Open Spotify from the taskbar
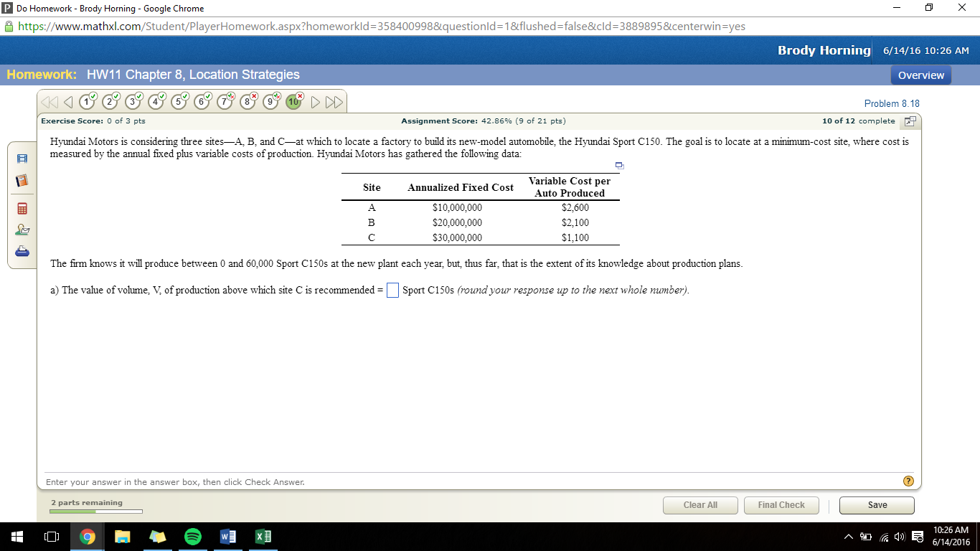980x551 pixels. coord(192,536)
